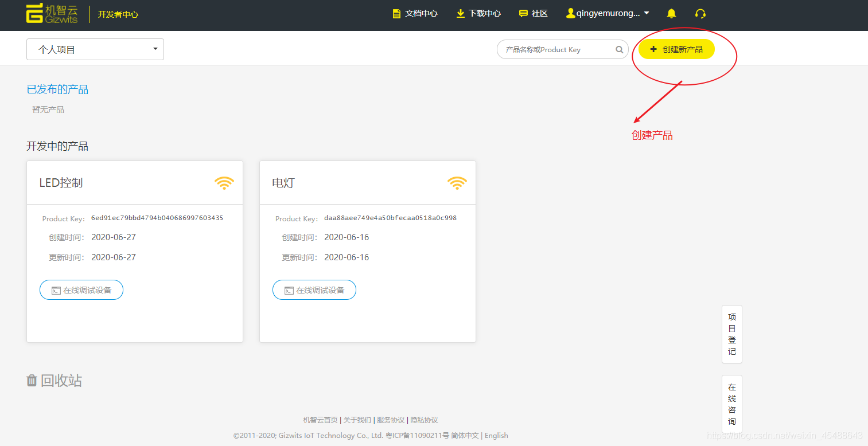868x446 pixels.
Task: Click 创建新产品 button
Action: (x=676, y=49)
